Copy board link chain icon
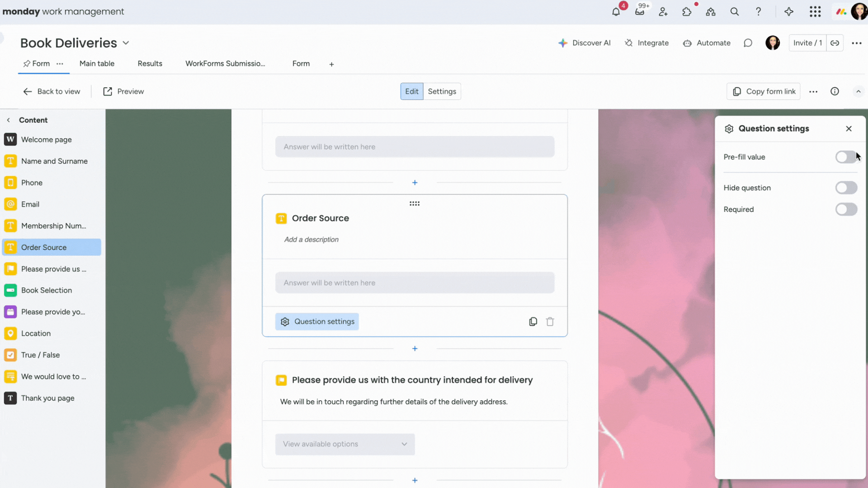868x488 pixels. click(x=835, y=43)
